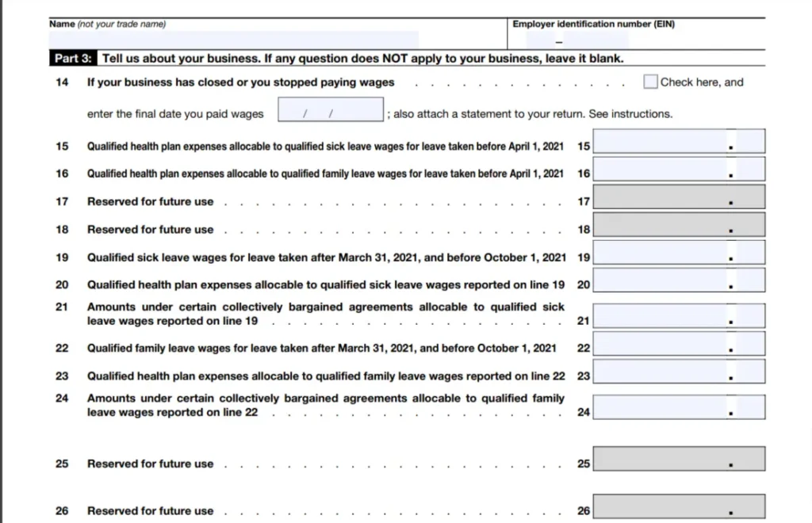Image resolution: width=812 pixels, height=523 pixels.
Task: Click the line 16 cents field
Action: (x=750, y=169)
